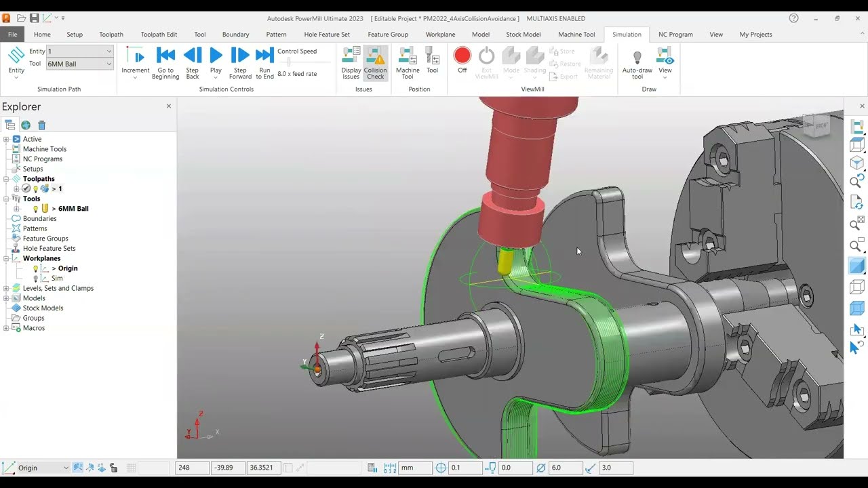Screen dimensions: 868x488
Task: Toggle lightbulb for Origin workplane
Action: (x=35, y=268)
